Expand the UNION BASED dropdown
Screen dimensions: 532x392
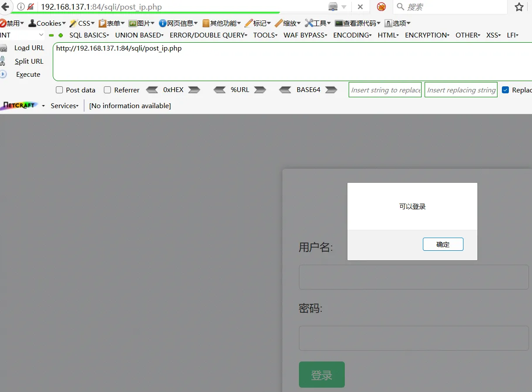139,35
